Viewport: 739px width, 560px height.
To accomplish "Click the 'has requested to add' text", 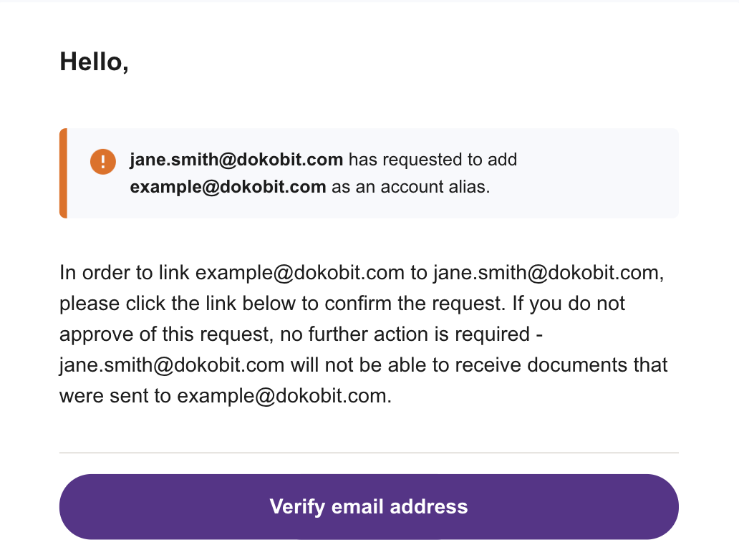I will [x=433, y=160].
